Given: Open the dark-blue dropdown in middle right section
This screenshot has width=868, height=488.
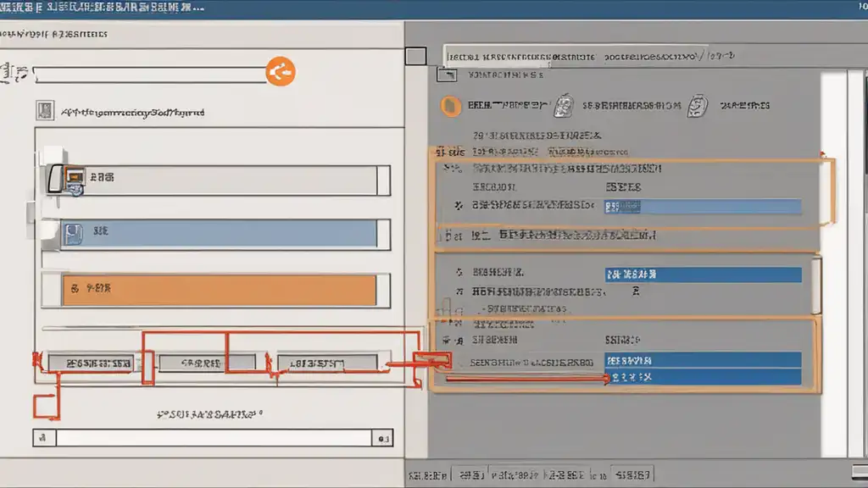Looking at the screenshot, I should tap(703, 274).
